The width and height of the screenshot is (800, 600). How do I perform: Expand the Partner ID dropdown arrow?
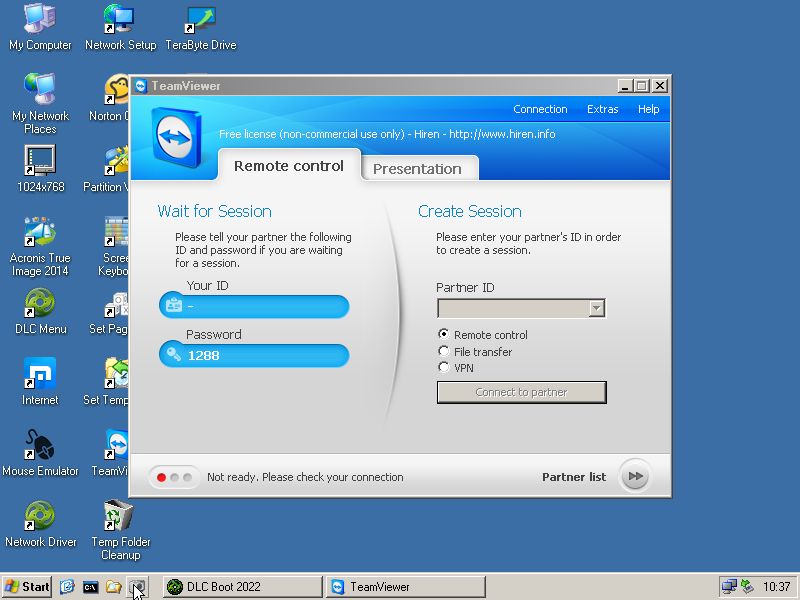(x=596, y=308)
